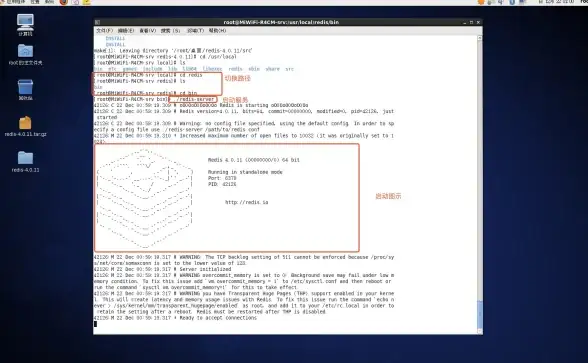The width and height of the screenshot is (588, 363).
Task: Maximize the terminal window
Action: pos(471,22)
